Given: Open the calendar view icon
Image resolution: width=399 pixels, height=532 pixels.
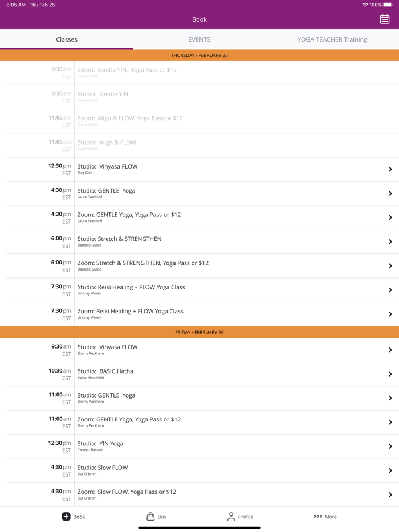Looking at the screenshot, I should point(385,19).
